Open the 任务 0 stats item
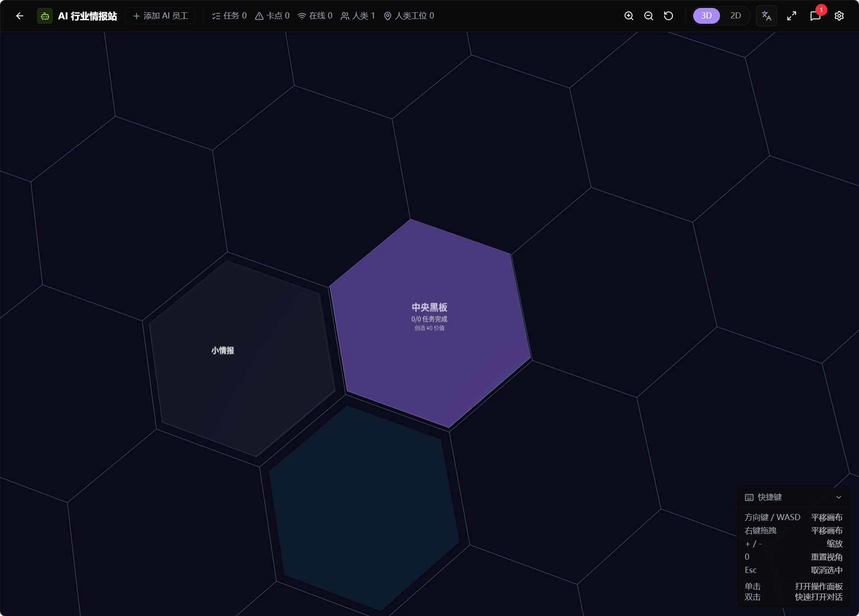The width and height of the screenshot is (859, 616). click(229, 16)
